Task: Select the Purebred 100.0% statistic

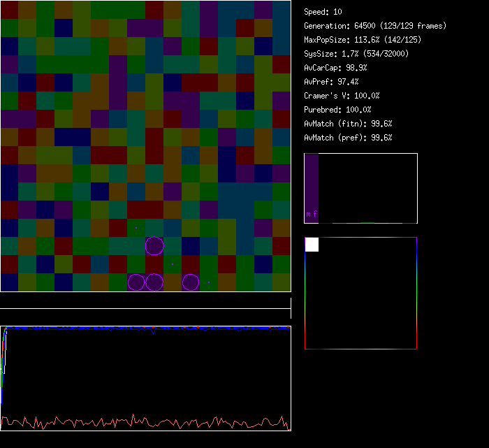Action: point(337,110)
